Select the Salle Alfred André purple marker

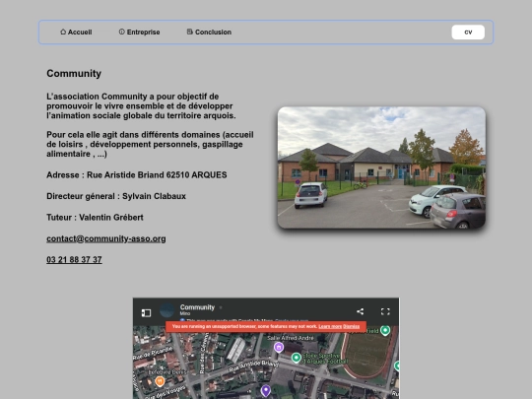point(279,348)
